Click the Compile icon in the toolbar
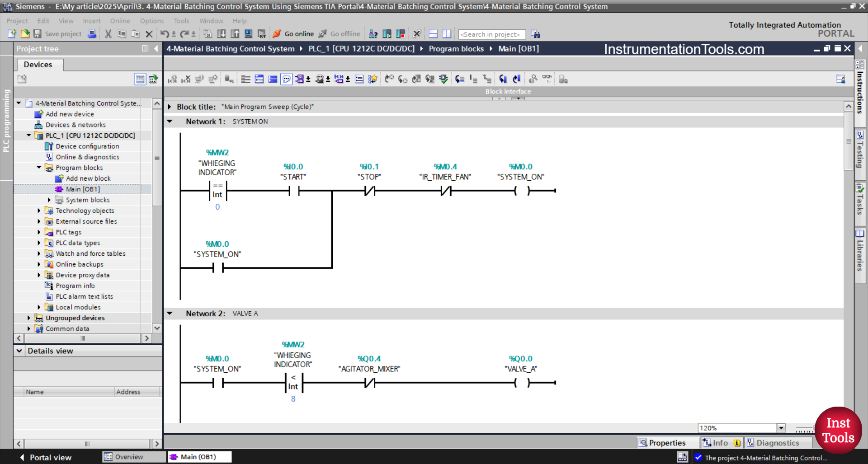 [207, 34]
